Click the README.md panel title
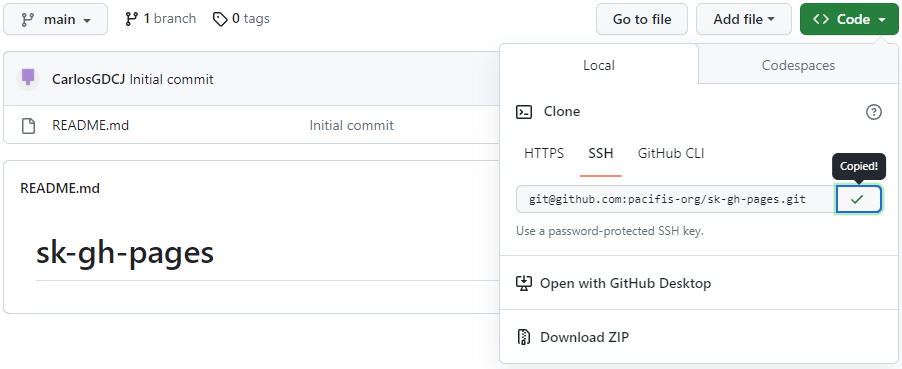Viewport: 902px width, 369px height. 60,188
